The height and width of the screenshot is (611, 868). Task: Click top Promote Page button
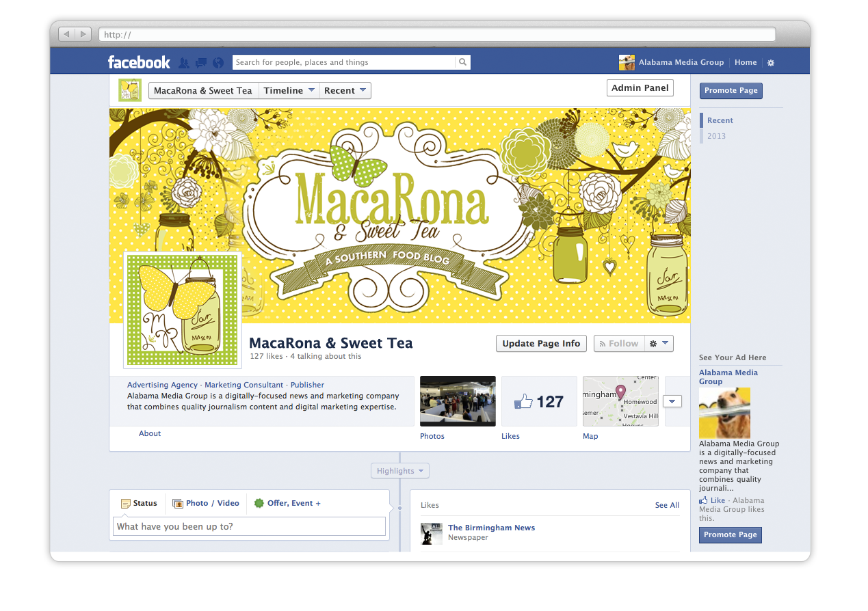pos(731,90)
